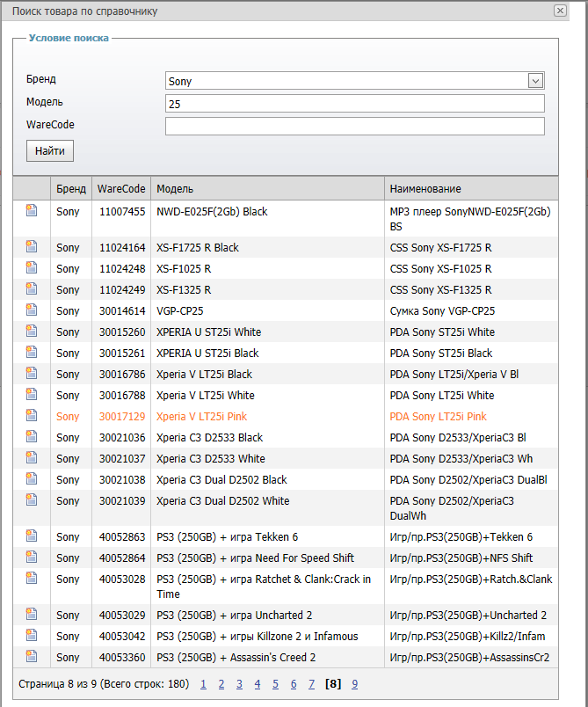Click the icon for XPERIA U ST25i Black
This screenshot has height=707, width=588.
tap(32, 352)
